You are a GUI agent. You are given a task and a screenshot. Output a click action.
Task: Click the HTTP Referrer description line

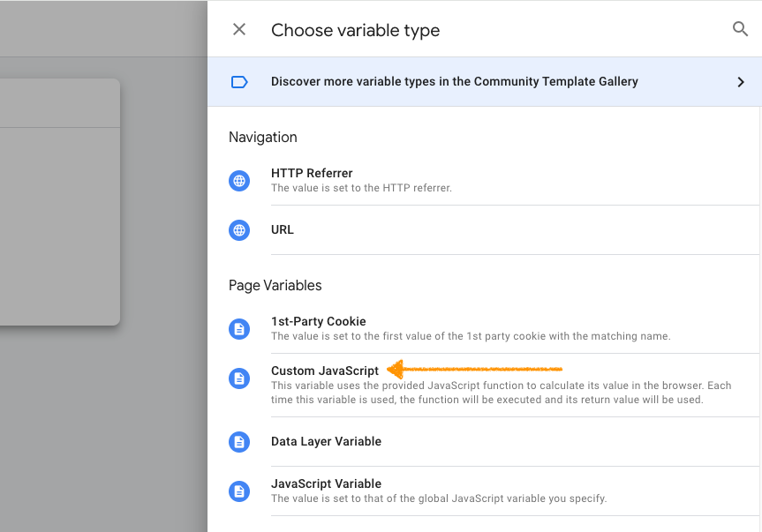click(361, 188)
